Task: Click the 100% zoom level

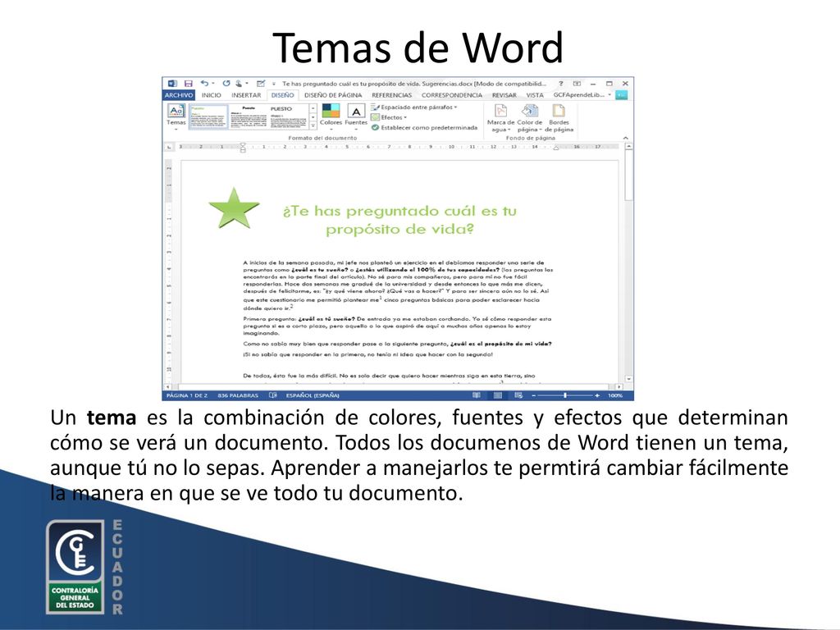Action: click(615, 395)
